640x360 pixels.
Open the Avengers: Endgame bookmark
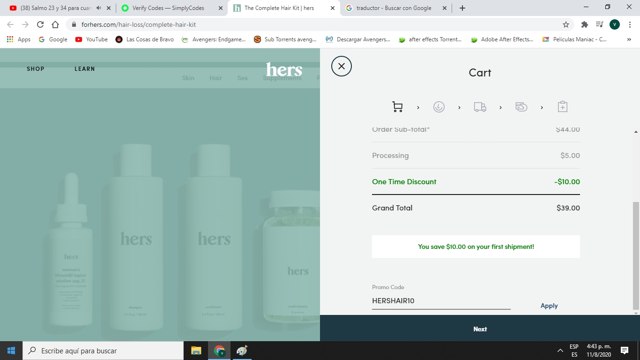coord(213,39)
